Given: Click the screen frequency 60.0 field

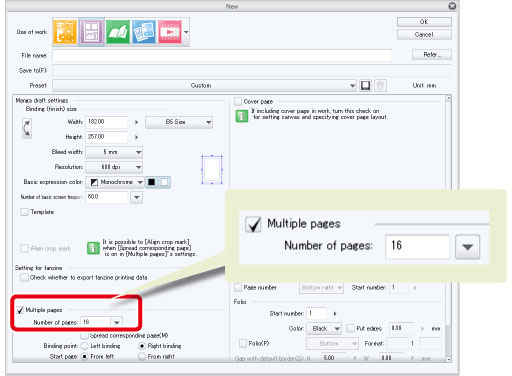Looking at the screenshot, I should pyautogui.click(x=106, y=197).
